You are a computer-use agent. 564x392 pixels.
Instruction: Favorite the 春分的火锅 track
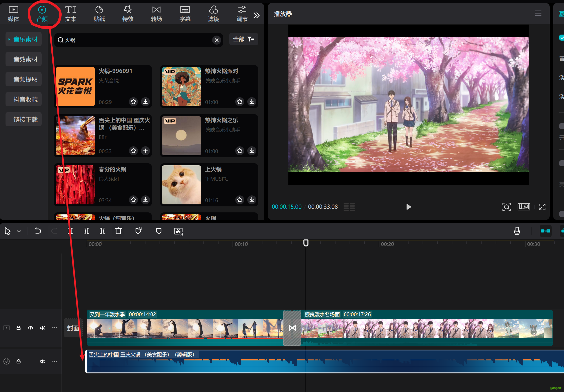[133, 200]
